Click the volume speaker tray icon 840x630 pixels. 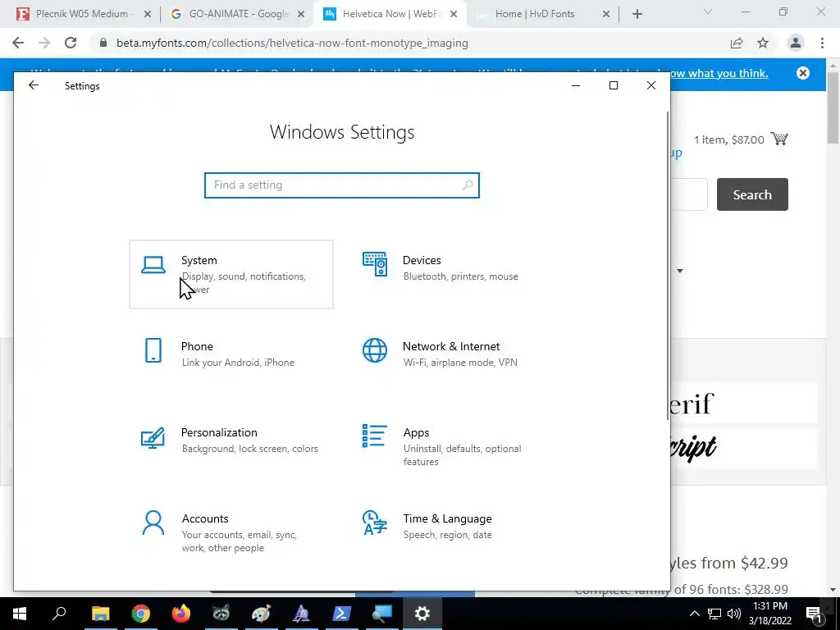click(x=734, y=614)
